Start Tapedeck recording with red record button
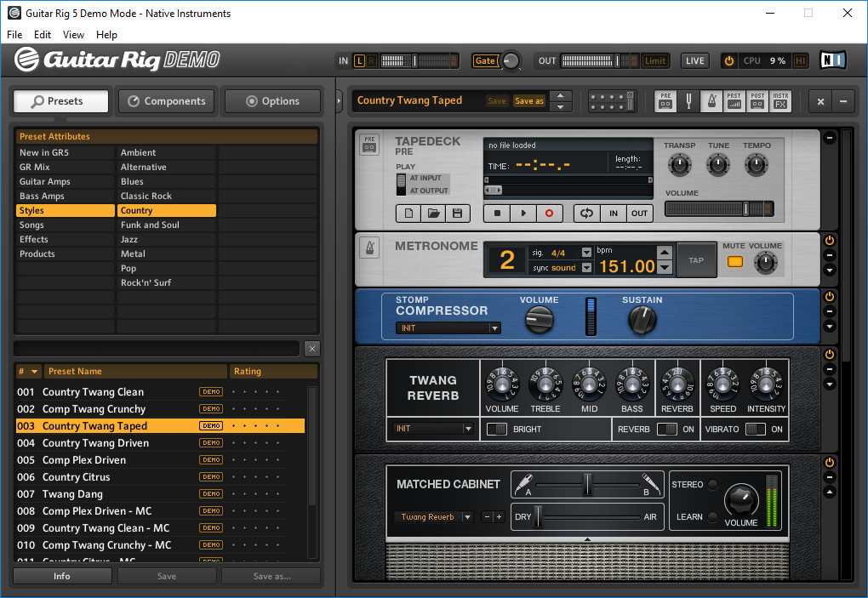The height and width of the screenshot is (598, 868). click(549, 213)
